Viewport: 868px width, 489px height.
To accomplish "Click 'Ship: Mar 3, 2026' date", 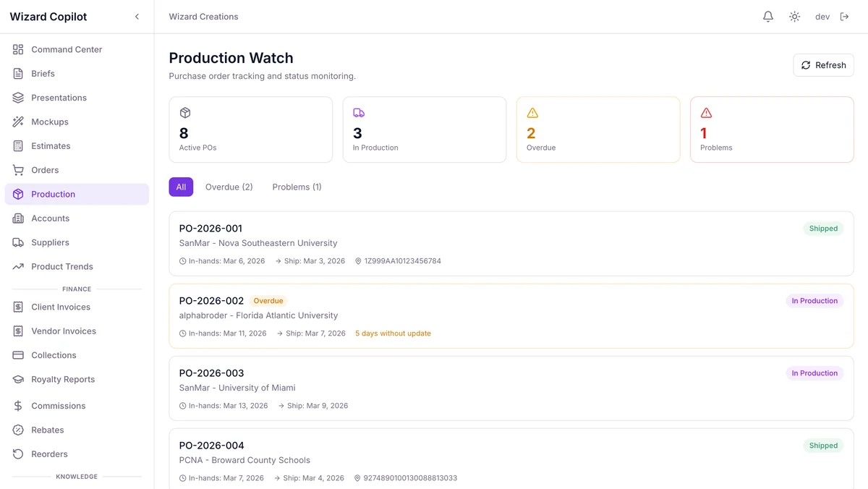I will tap(315, 261).
